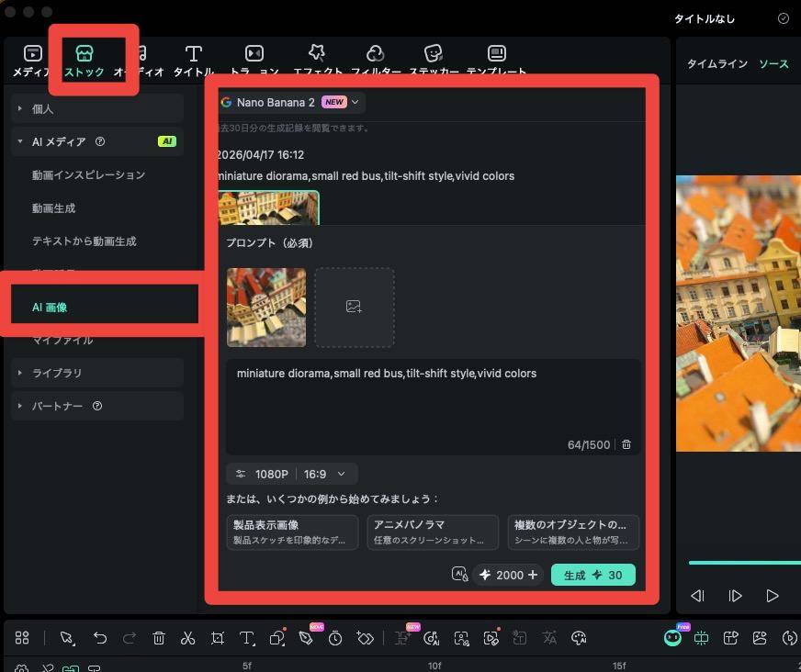Switch to the ソース preview tab
The height and width of the screenshot is (672, 801).
(x=773, y=64)
